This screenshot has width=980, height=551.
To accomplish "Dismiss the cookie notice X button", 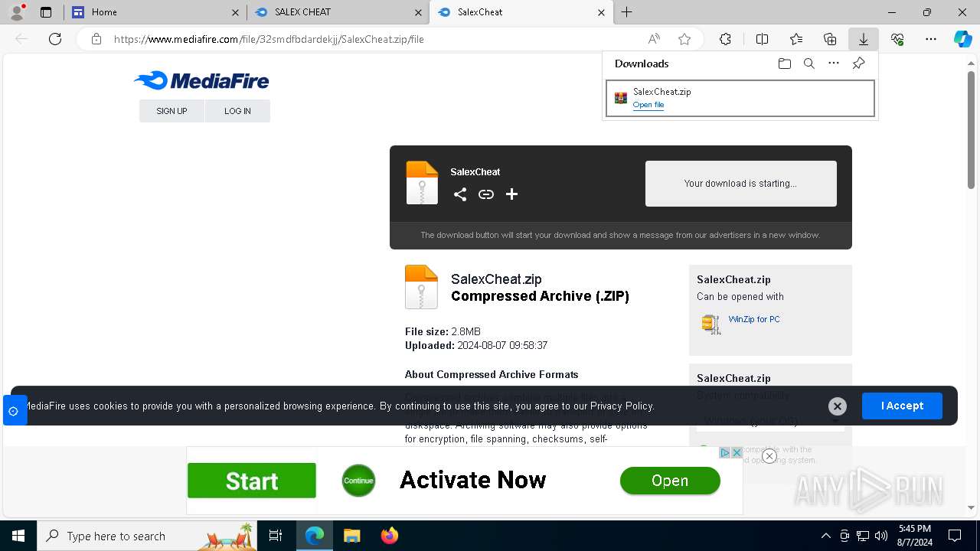I will (x=838, y=406).
